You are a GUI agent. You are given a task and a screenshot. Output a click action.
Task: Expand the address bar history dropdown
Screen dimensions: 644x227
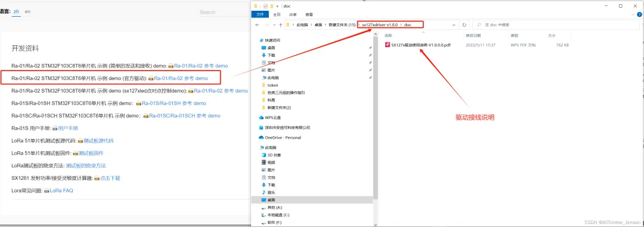[x=454, y=24]
